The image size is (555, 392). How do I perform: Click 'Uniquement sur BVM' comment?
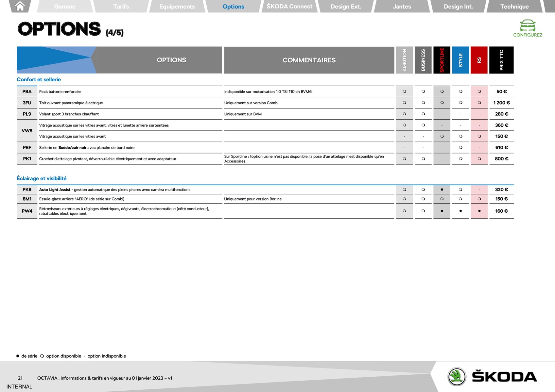243,114
